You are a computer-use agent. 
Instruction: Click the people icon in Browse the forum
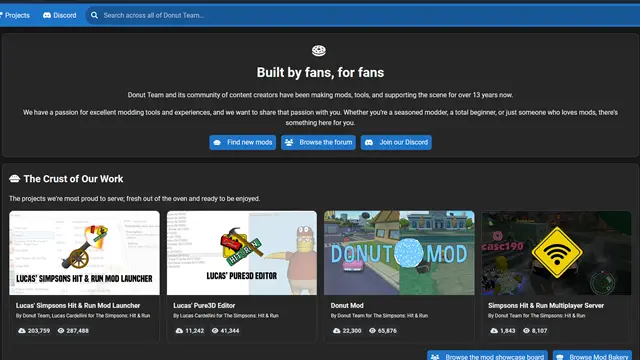tap(289, 142)
